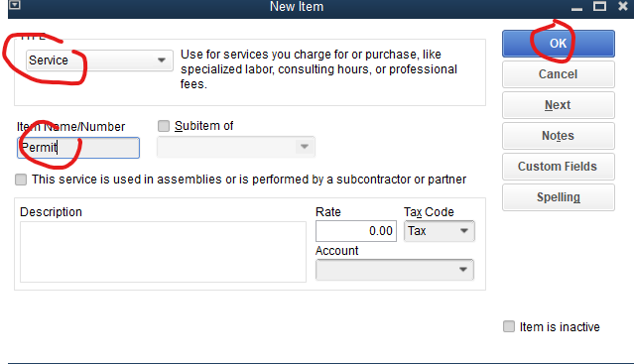The image size is (634, 364).
Task: Open the window system menu icon
Action: tap(15, 4)
